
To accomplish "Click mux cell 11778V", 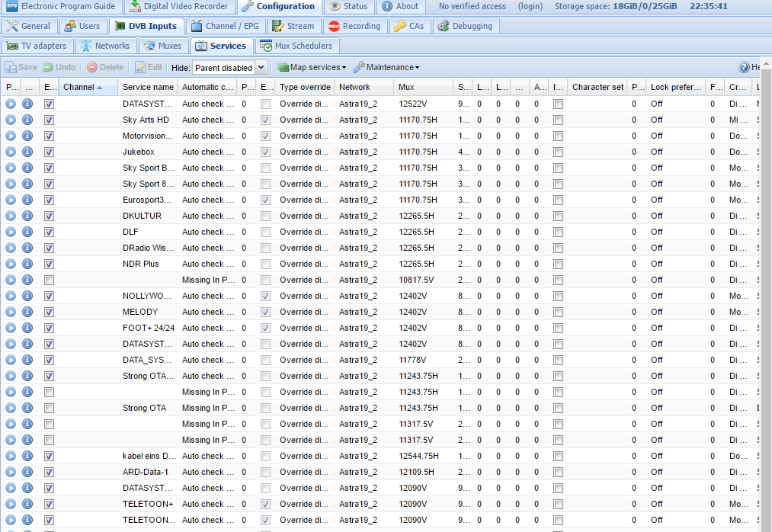I will (424, 360).
